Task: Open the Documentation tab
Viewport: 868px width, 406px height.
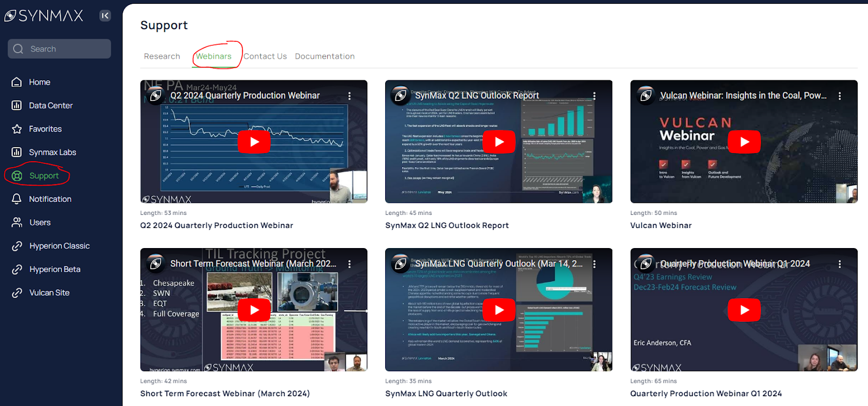Action: (324, 56)
